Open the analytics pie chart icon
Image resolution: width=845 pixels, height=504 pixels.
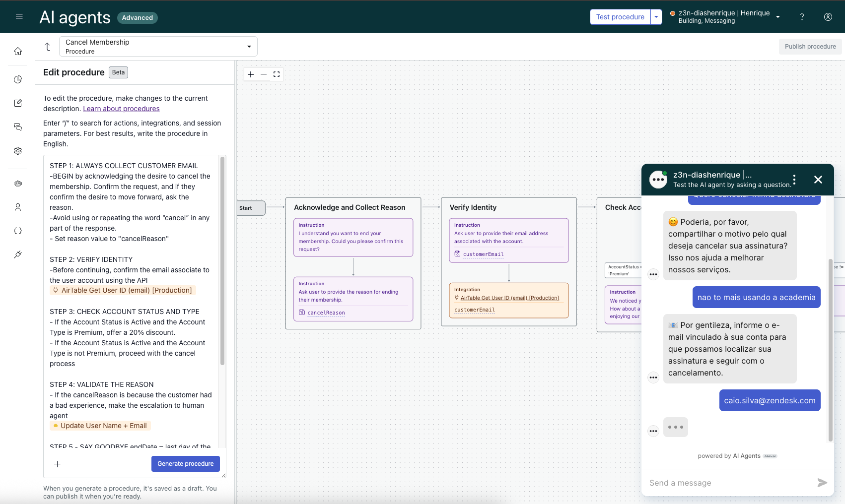coord(18,79)
